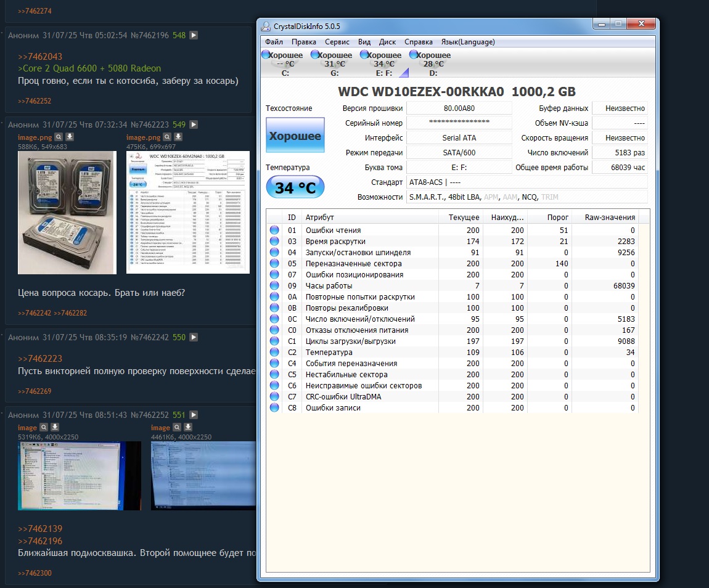This screenshot has height=588, width=709.
Task: Open the Правка menu
Action: (303, 42)
